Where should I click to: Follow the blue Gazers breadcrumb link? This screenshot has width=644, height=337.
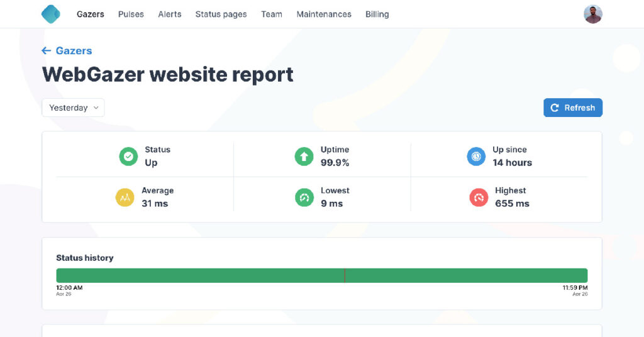74,50
